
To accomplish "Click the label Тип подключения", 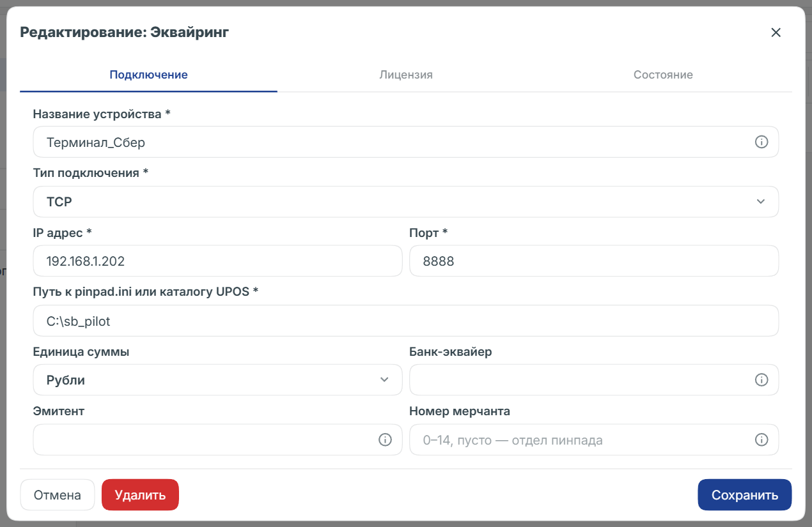I will (91, 173).
